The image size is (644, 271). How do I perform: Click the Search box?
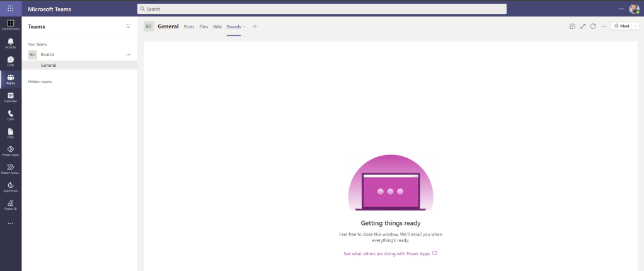point(321,9)
